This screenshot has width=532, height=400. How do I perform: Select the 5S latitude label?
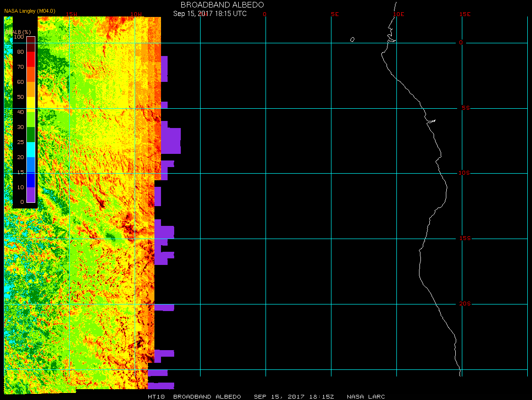(465, 108)
